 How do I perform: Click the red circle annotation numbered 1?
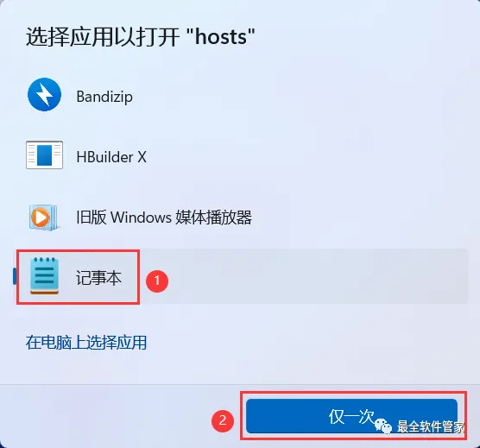click(x=157, y=281)
